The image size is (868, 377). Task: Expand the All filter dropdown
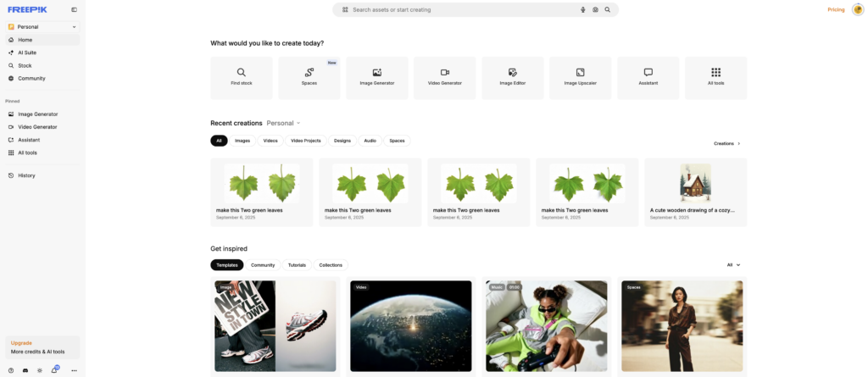click(733, 264)
